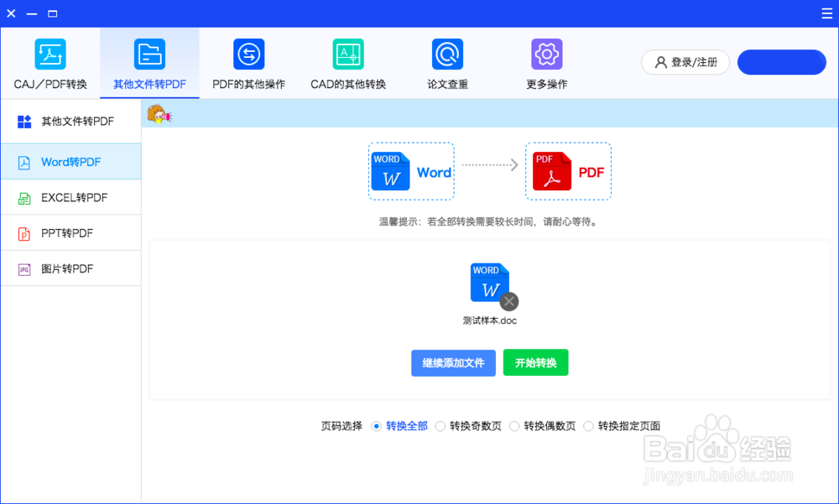Click the 测试样本.doc file name
The image size is (839, 504).
pos(490,321)
